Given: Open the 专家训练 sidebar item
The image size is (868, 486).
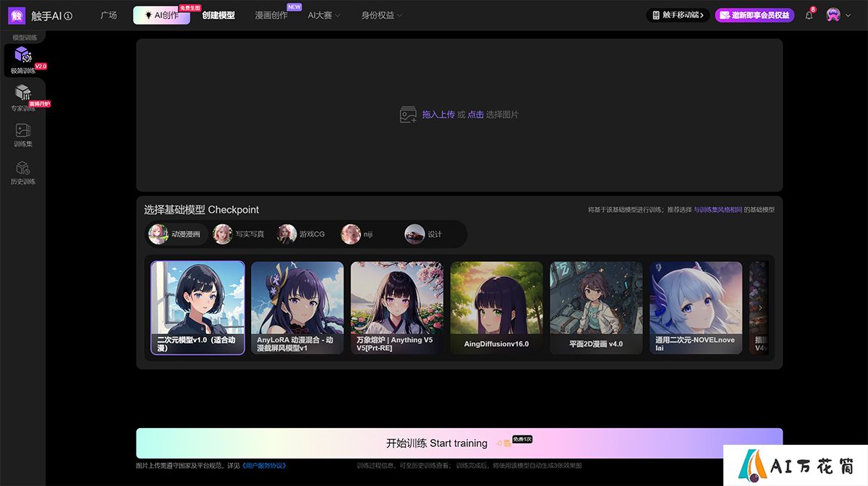Looking at the screenshot, I should pos(23,98).
